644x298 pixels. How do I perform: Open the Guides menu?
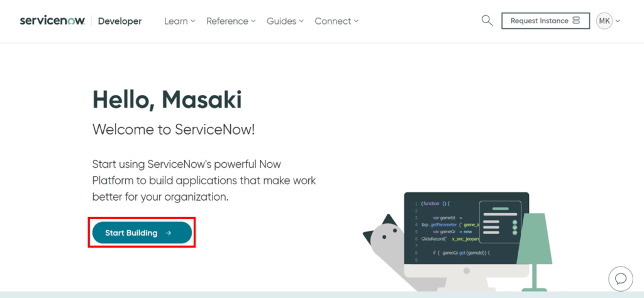pyautogui.click(x=285, y=21)
